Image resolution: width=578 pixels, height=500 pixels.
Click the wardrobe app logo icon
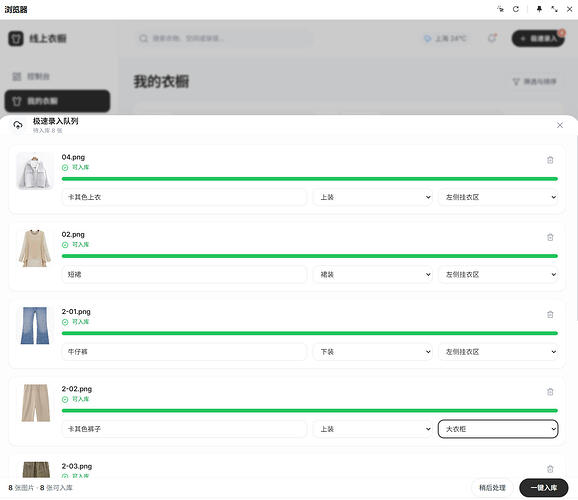coord(16,38)
